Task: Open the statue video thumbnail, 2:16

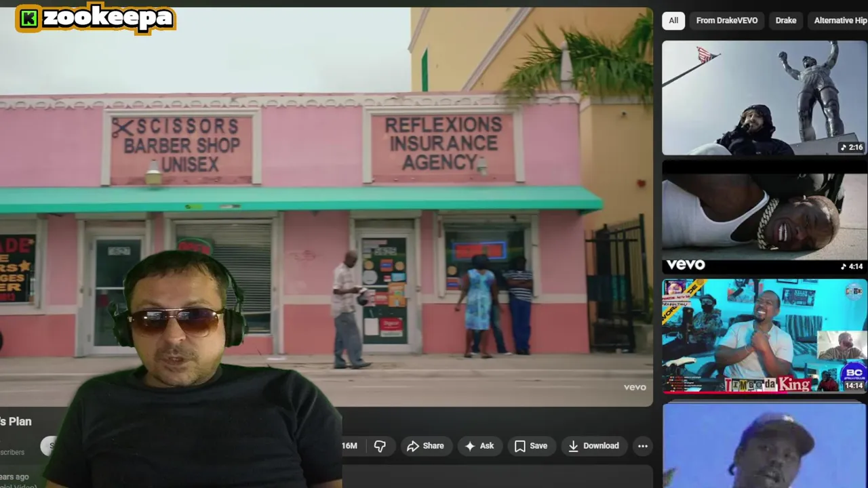Action: pyautogui.click(x=765, y=98)
